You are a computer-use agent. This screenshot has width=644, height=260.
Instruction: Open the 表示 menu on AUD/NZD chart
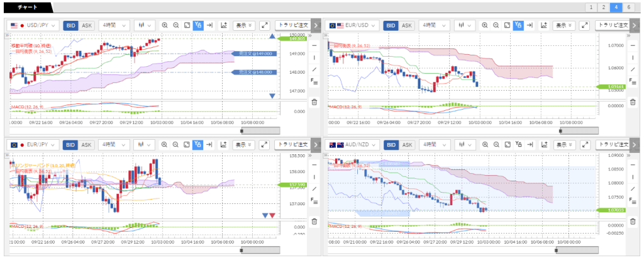pyautogui.click(x=563, y=145)
